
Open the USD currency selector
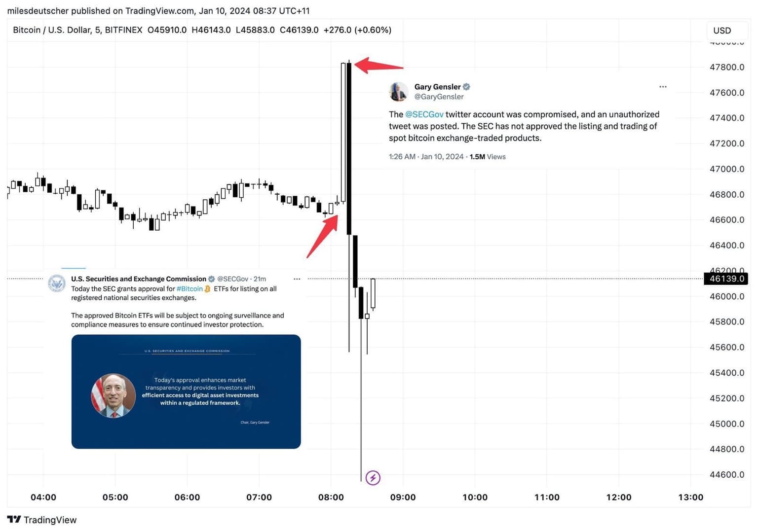[722, 31]
